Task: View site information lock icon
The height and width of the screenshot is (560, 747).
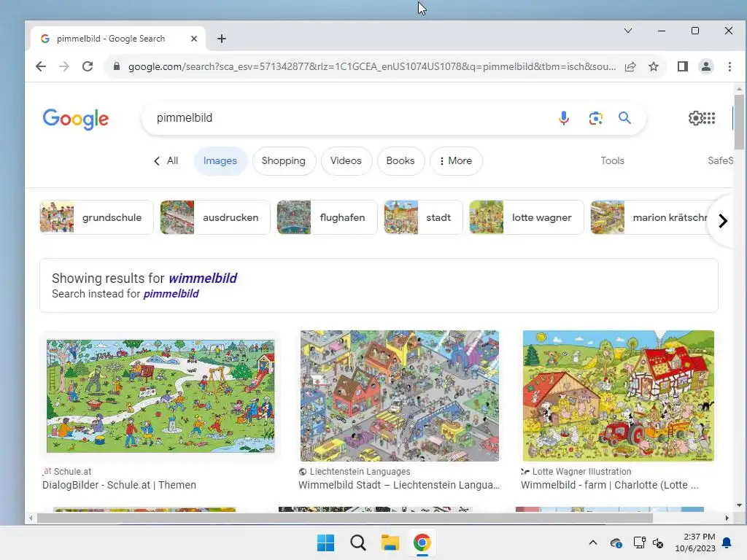Action: [x=116, y=66]
